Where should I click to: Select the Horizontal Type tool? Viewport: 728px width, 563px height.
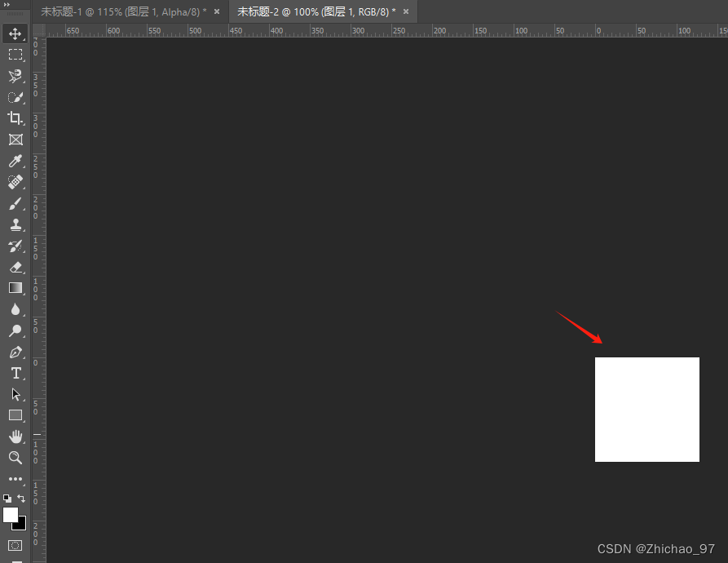[15, 373]
